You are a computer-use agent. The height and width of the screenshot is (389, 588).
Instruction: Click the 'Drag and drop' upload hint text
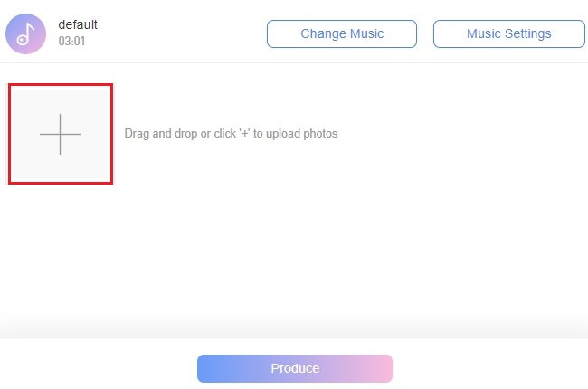(x=231, y=134)
